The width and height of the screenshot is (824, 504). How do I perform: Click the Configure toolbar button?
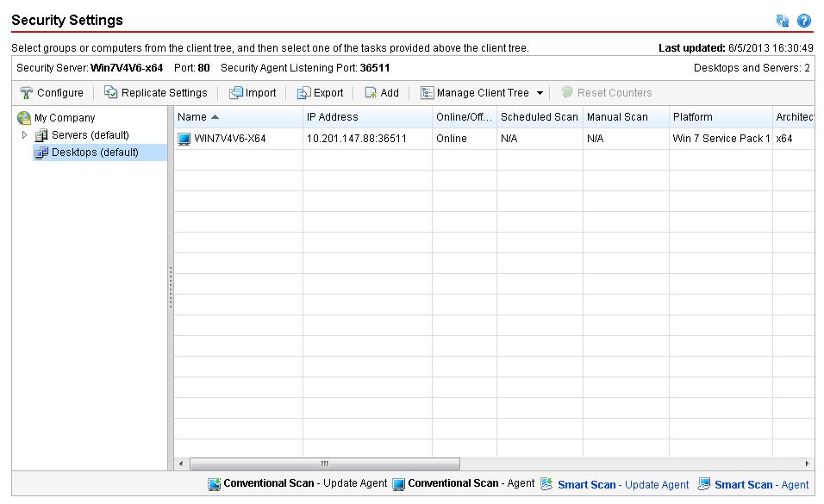click(52, 93)
